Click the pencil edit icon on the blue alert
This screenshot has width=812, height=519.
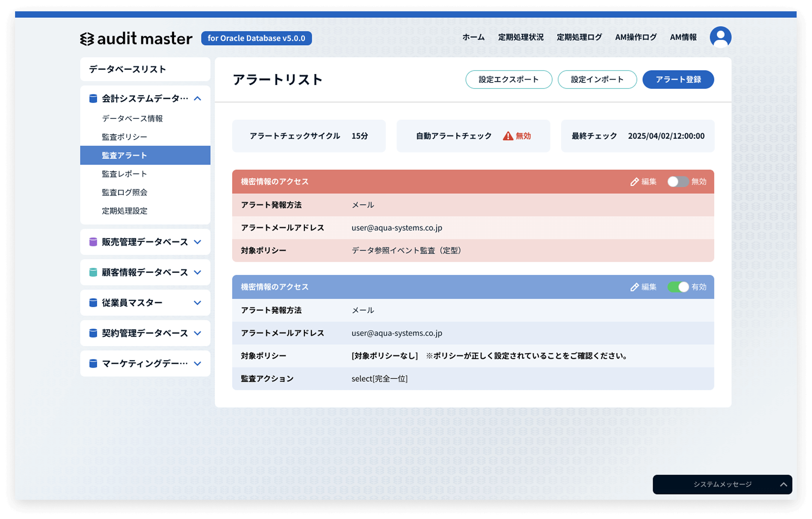(x=634, y=287)
